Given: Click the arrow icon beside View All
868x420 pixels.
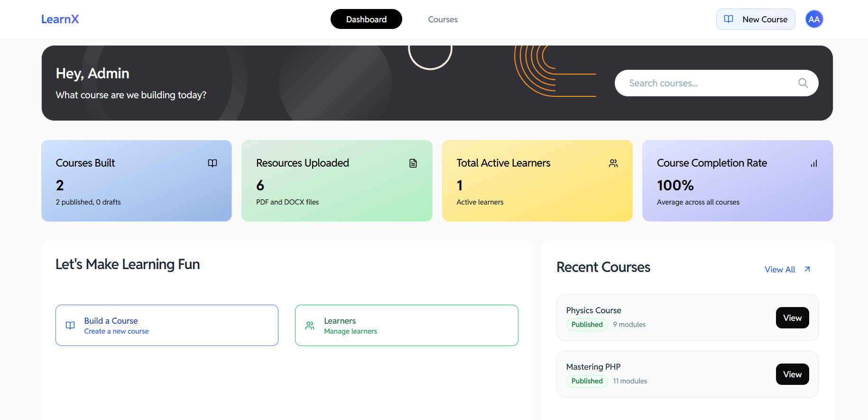Looking at the screenshot, I should (x=807, y=270).
